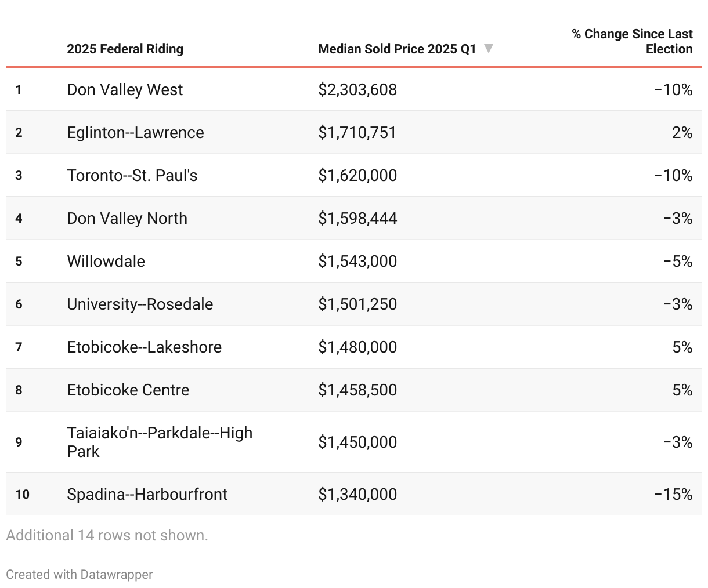Viewport: 708px width, 588px height.
Task: Click the Taiaiako'n--Parkdale--High Park riding cell
Action: pyautogui.click(x=160, y=442)
